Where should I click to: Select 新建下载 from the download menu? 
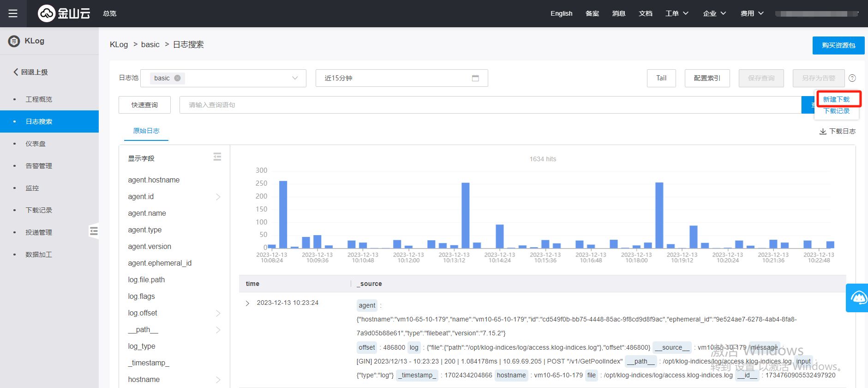click(x=836, y=99)
